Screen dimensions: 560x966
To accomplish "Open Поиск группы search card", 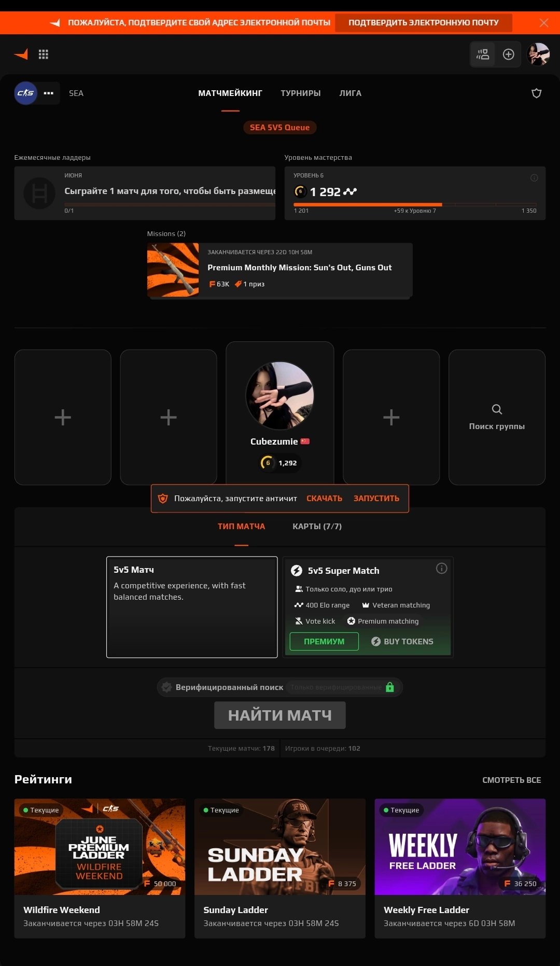I will [497, 417].
